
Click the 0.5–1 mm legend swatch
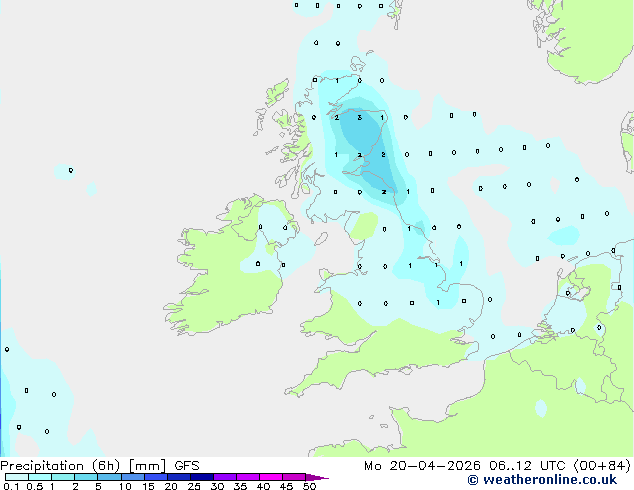40,477
